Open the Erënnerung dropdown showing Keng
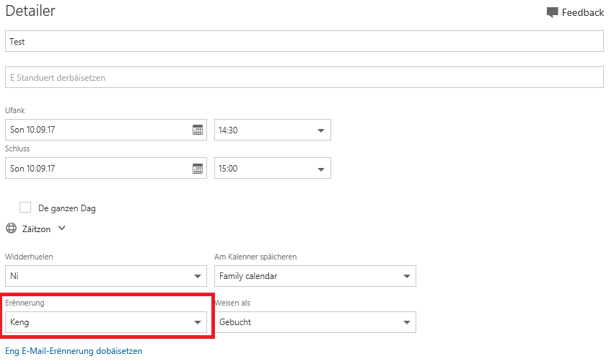The height and width of the screenshot is (364, 614). [x=106, y=322]
